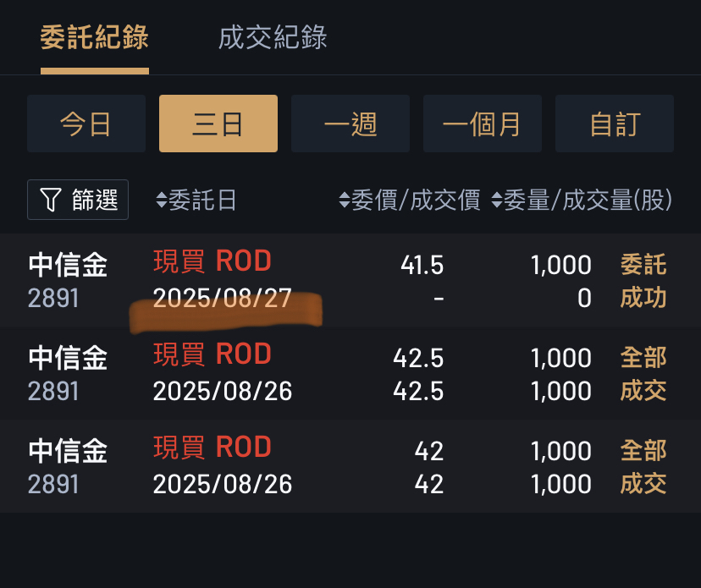Screen dimensions: 701x588
Task: Select the 委託紀錄 tab
Action: click(x=94, y=37)
